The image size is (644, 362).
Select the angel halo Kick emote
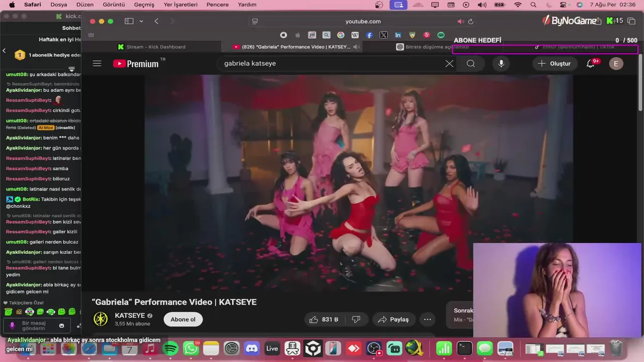point(9,312)
